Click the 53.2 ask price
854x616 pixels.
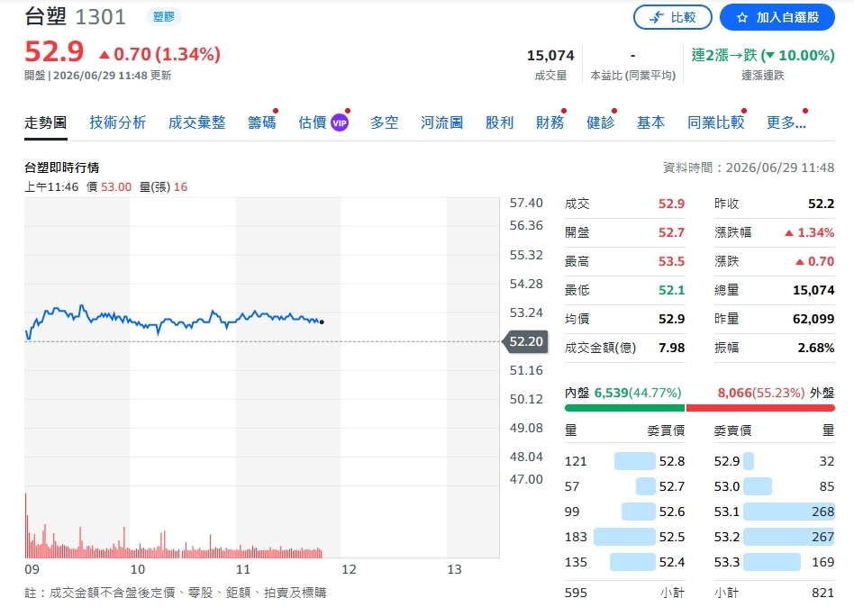[727, 537]
